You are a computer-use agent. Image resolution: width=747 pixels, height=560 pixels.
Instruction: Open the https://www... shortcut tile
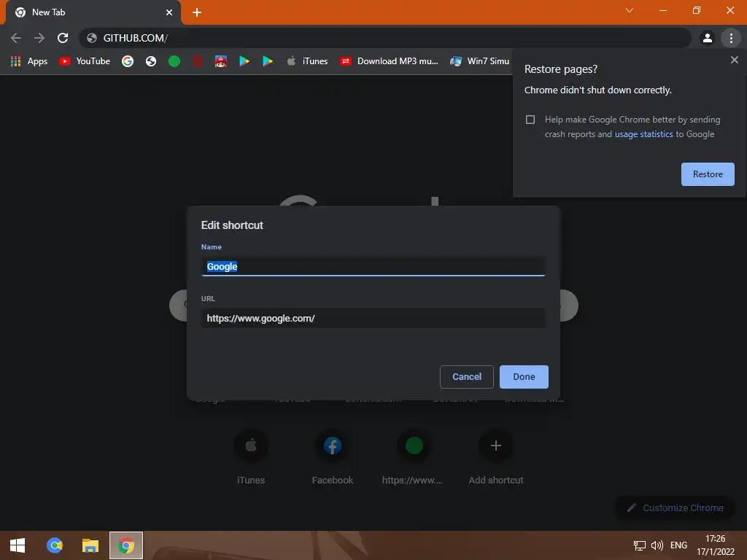414,457
